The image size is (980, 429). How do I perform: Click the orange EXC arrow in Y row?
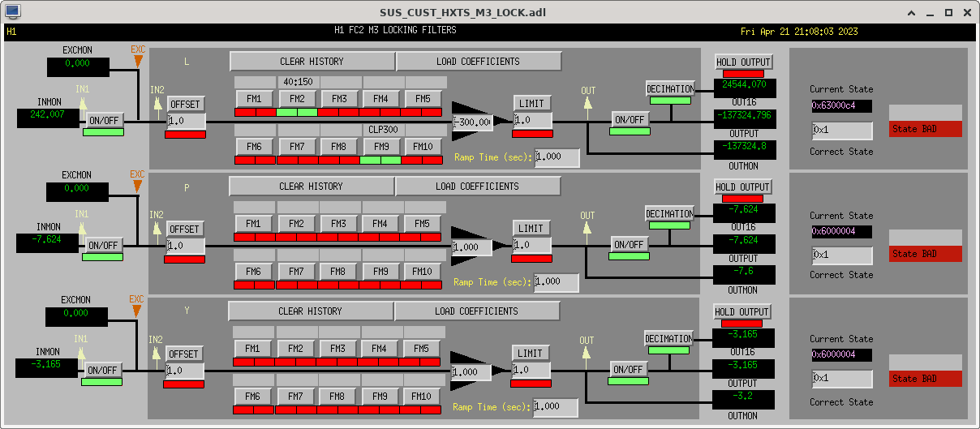pyautogui.click(x=137, y=311)
